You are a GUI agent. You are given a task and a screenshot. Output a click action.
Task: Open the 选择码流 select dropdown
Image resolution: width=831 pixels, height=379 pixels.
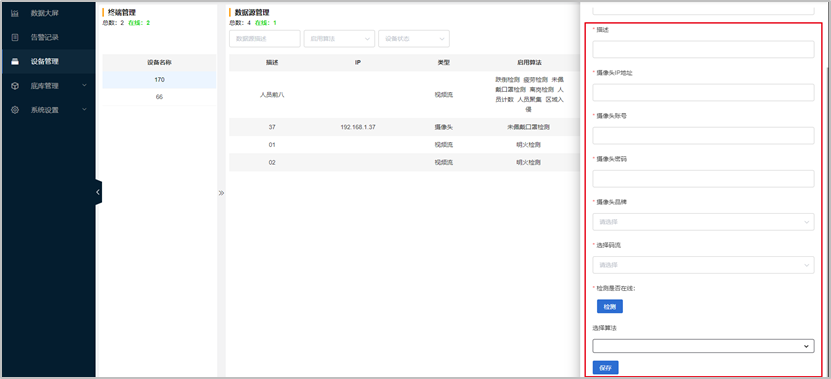703,265
